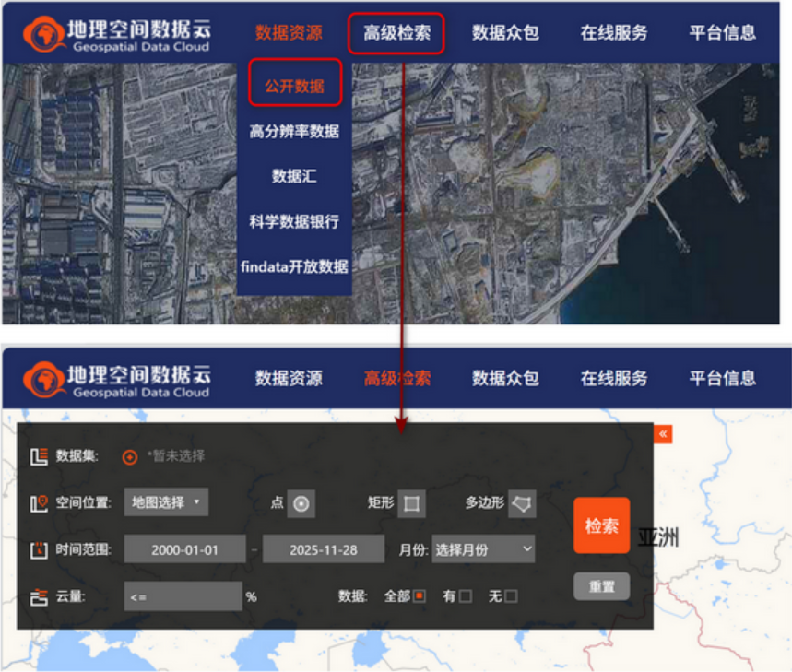Select the point drawing tool
Screen dimensions: 792x672
303,503
